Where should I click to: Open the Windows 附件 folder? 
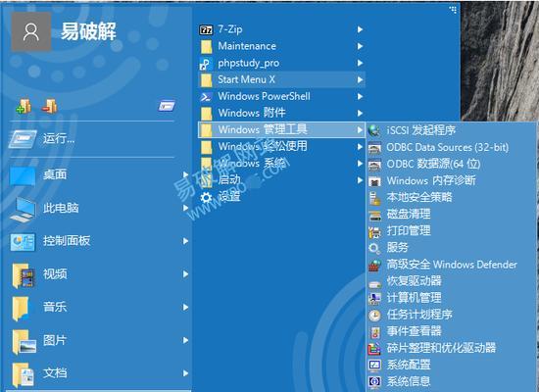click(x=281, y=113)
